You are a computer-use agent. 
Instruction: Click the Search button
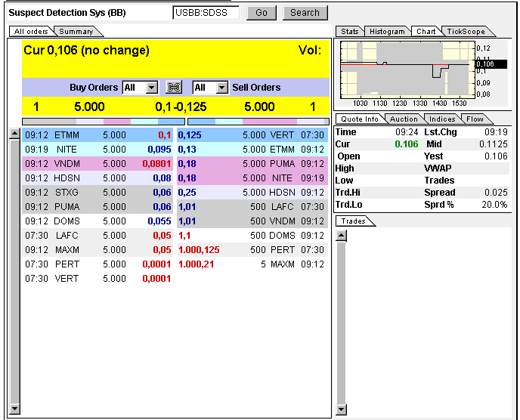coord(305,13)
